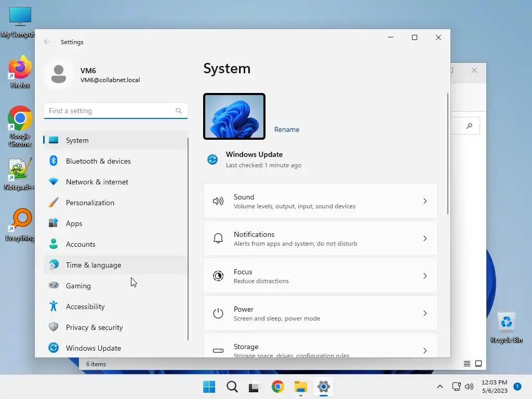
Task: Expand the Storage chevron
Action: (425, 351)
